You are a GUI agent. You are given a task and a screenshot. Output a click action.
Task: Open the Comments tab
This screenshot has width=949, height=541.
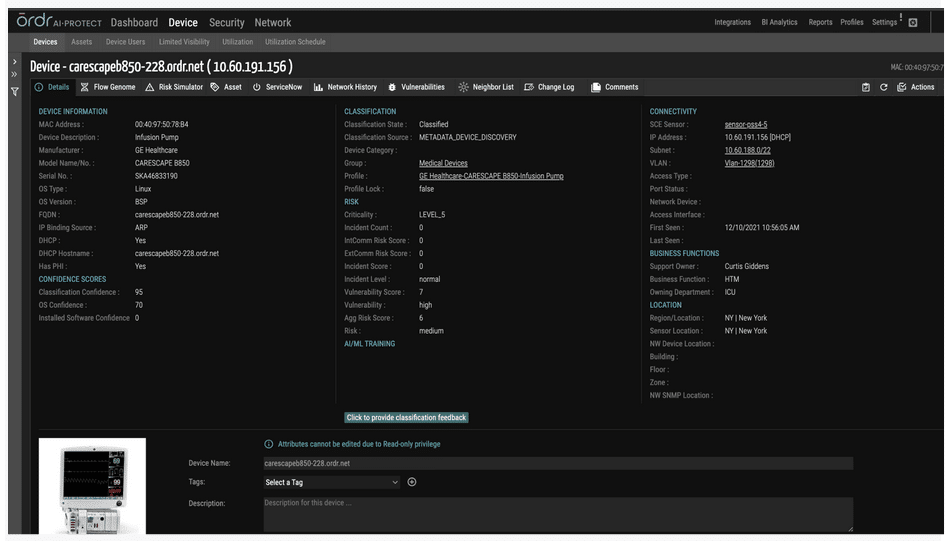pos(622,87)
